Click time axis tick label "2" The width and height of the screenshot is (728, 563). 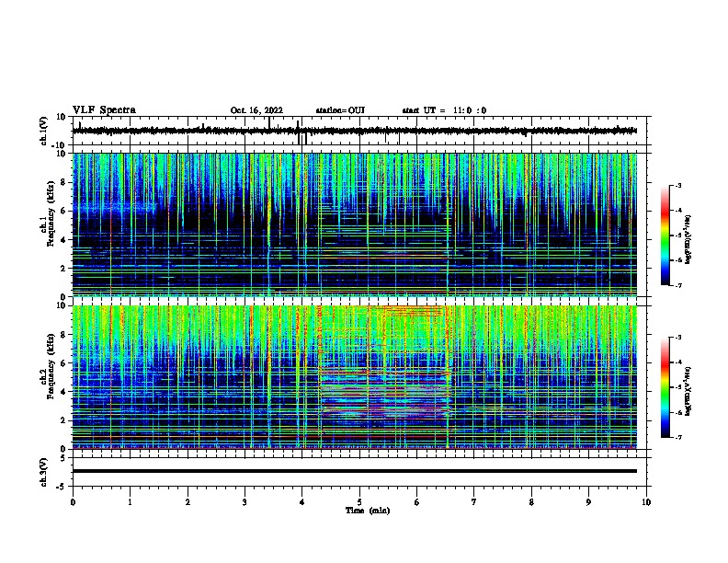188,502
